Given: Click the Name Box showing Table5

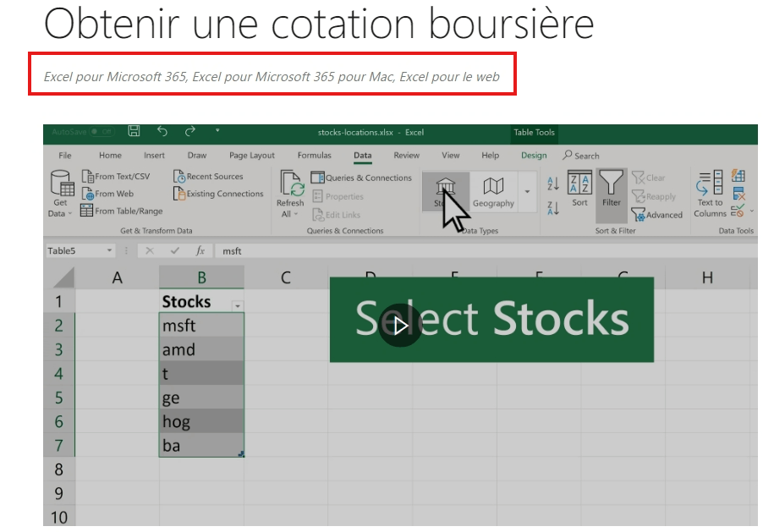Looking at the screenshot, I should pos(75,250).
